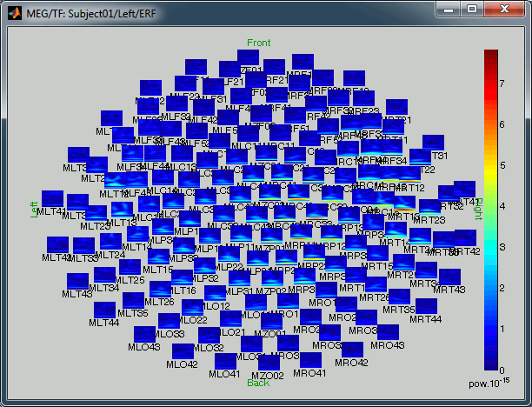Select the MRO41 sensor thumbnail
Viewport: 532px width, 407px height.
point(309,361)
